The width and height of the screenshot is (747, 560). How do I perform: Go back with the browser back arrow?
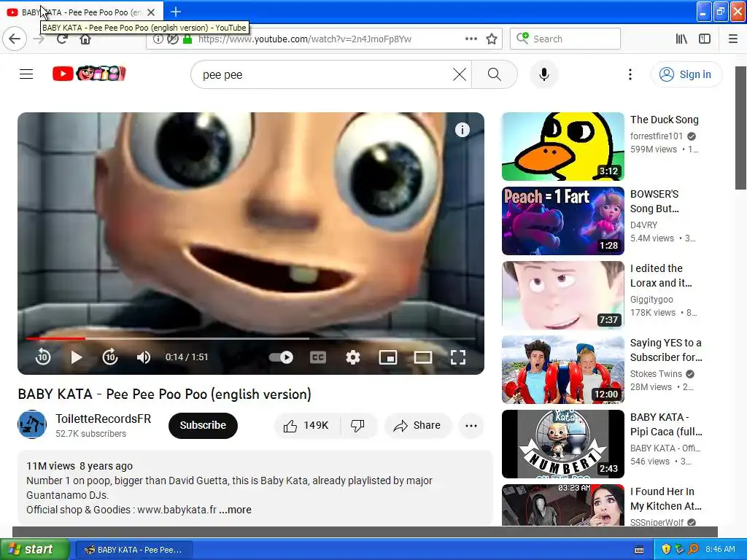pos(15,39)
